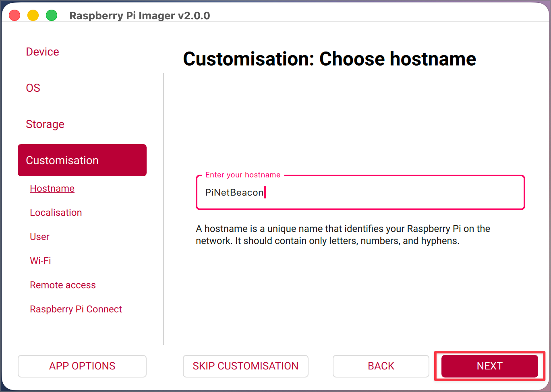Open APP OPTIONS

82,366
